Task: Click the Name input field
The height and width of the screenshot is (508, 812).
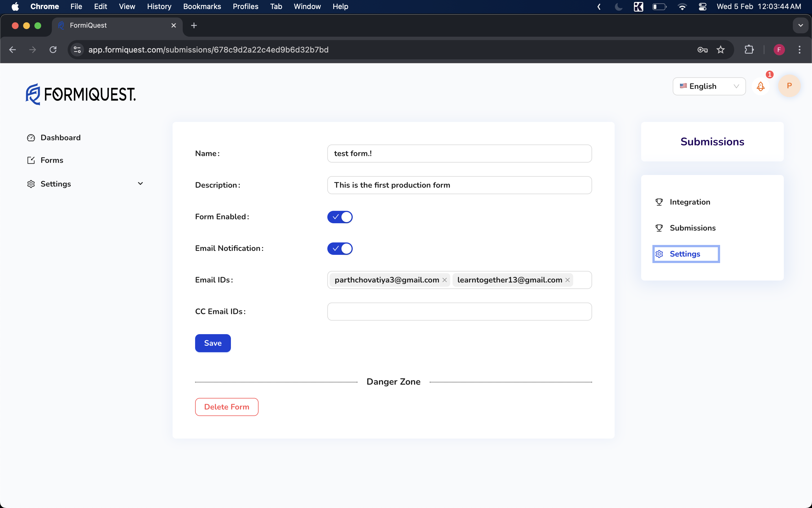Action: [459, 154]
